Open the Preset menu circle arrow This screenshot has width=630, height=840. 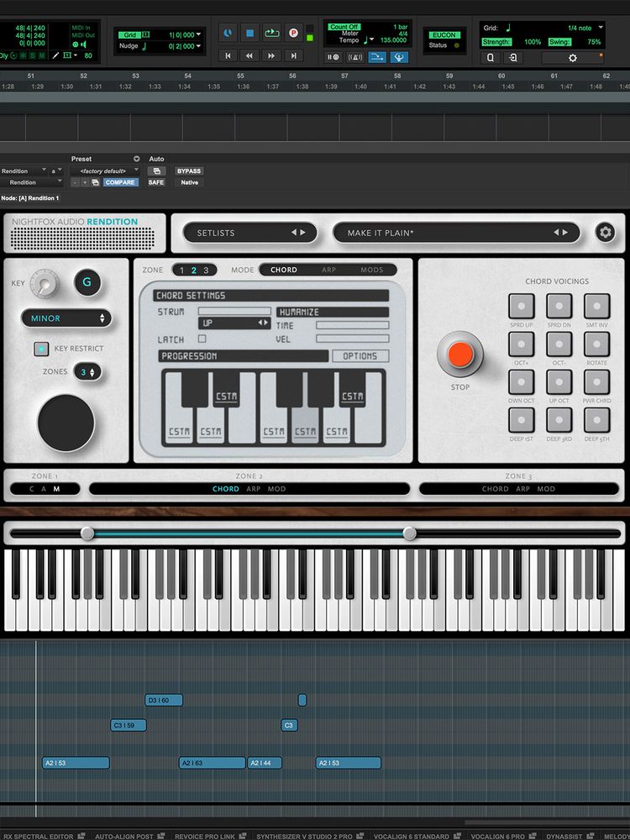137,159
